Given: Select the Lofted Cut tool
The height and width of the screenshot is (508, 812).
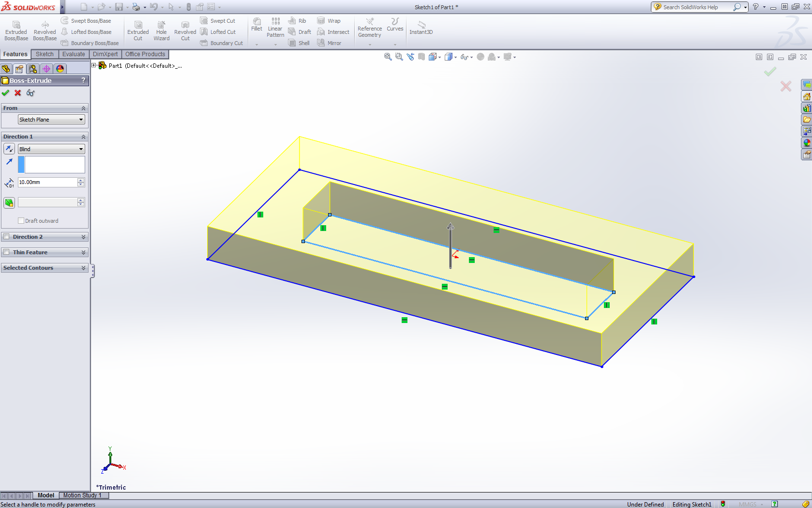Looking at the screenshot, I should [218, 32].
